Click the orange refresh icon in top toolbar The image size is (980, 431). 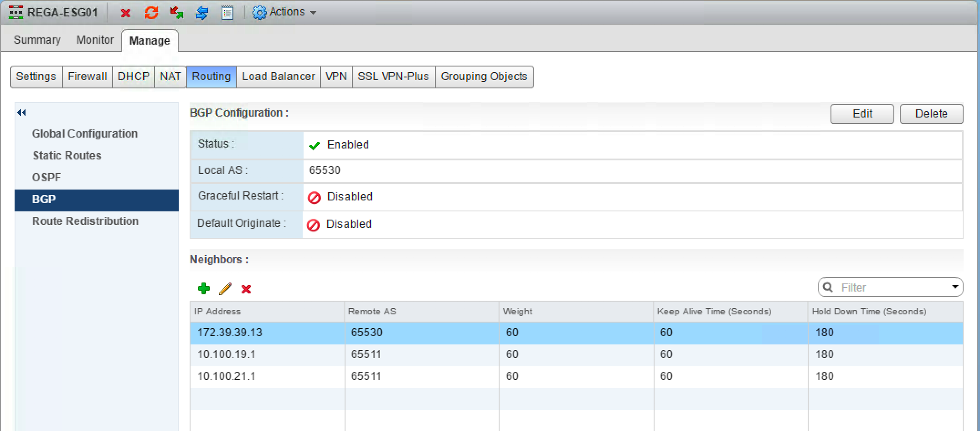(151, 13)
